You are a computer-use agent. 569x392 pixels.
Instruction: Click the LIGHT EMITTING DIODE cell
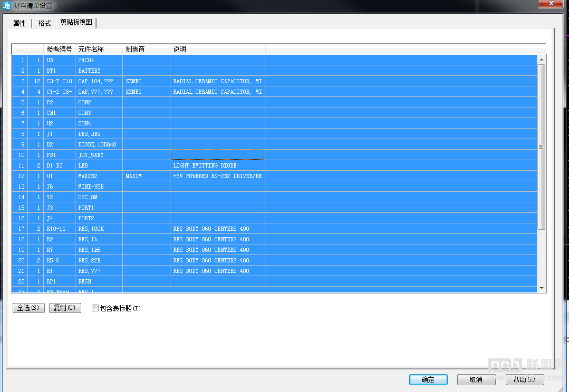point(217,165)
